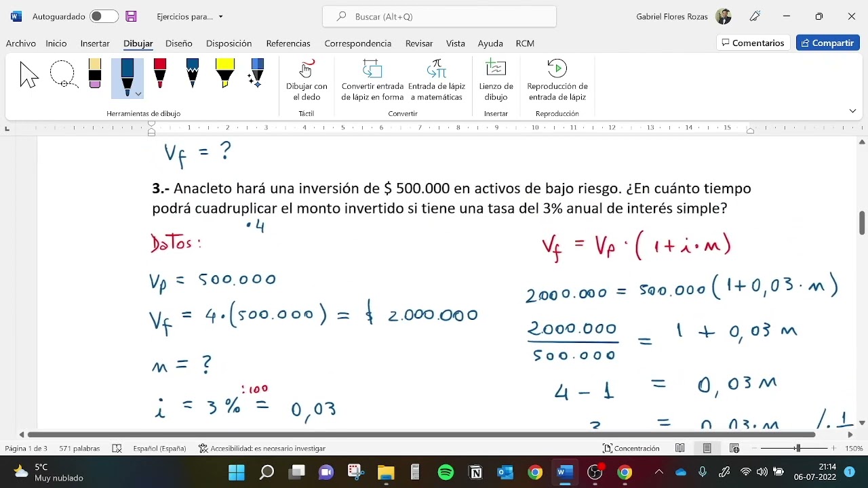The image size is (868, 488).
Task: Select the Lasso selection tool
Action: 63,75
